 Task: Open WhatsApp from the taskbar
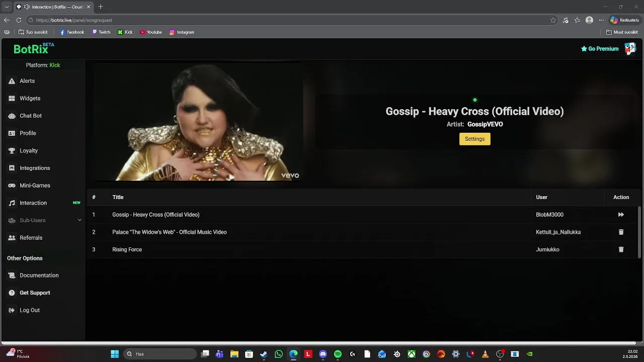click(279, 354)
